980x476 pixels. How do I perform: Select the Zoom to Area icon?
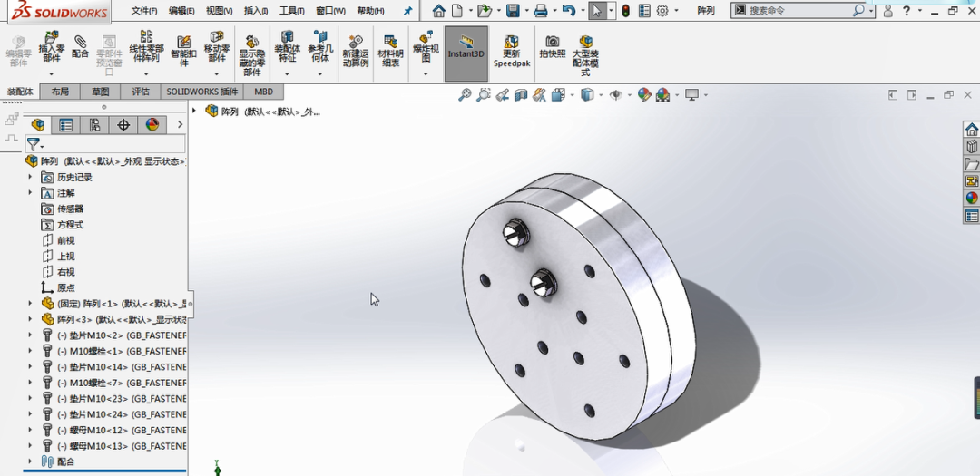(x=483, y=95)
